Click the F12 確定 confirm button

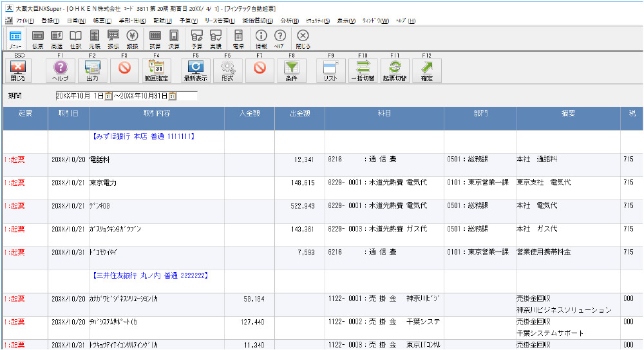click(427, 71)
